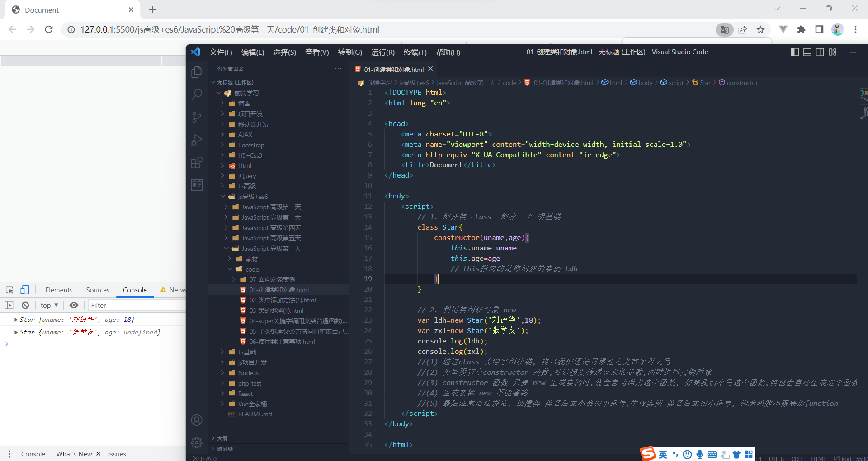Click the console Filter input field
The image size is (868, 461).
point(137,305)
